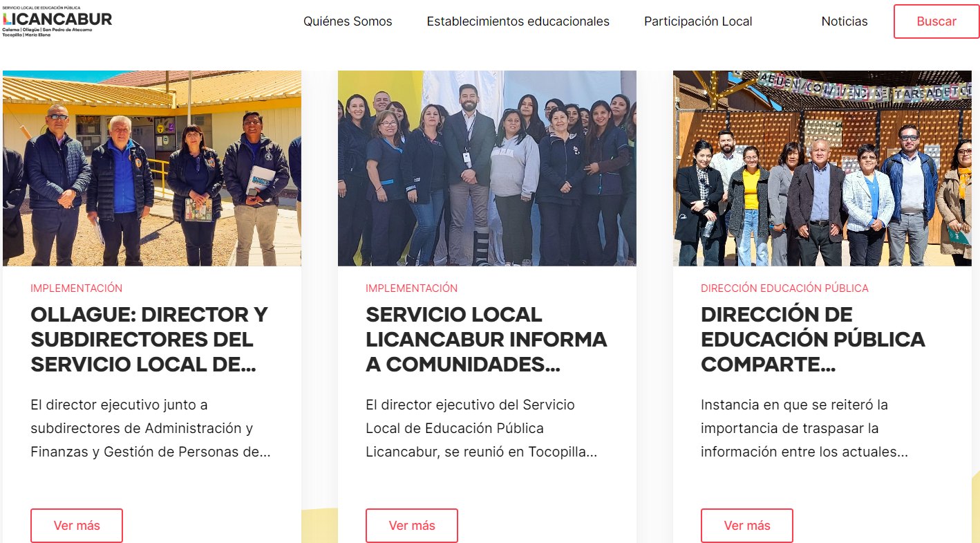Click the Buscar button
980x543 pixels.
pos(936,21)
